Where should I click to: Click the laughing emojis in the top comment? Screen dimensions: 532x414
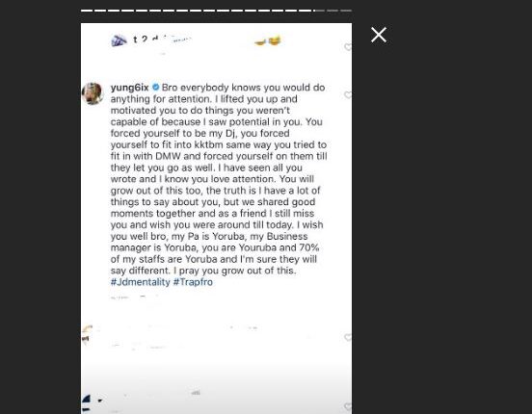click(x=268, y=41)
